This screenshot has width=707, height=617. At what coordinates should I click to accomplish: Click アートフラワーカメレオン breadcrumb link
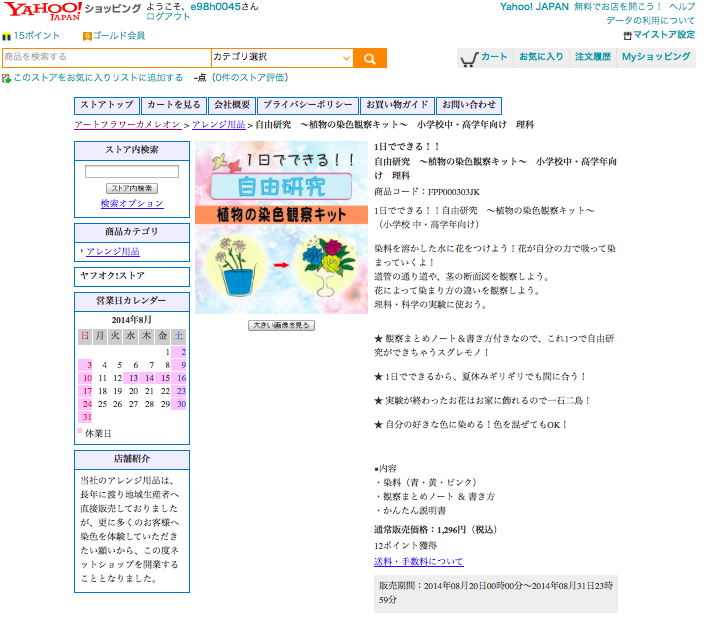(x=128, y=124)
